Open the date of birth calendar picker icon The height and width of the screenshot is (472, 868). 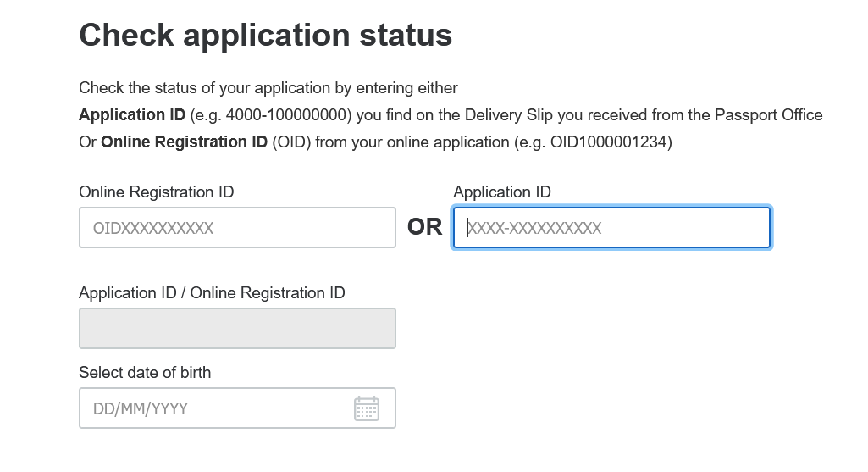pyautogui.click(x=366, y=408)
